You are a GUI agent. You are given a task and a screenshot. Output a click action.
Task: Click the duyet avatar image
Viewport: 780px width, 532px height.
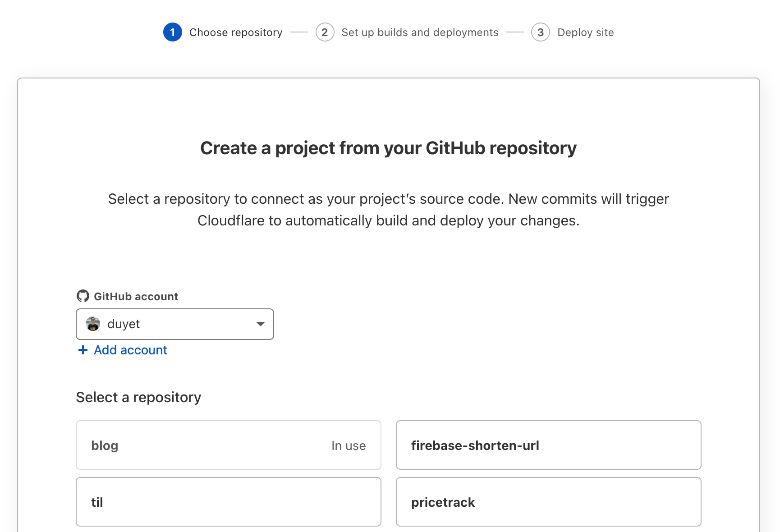tap(93, 324)
